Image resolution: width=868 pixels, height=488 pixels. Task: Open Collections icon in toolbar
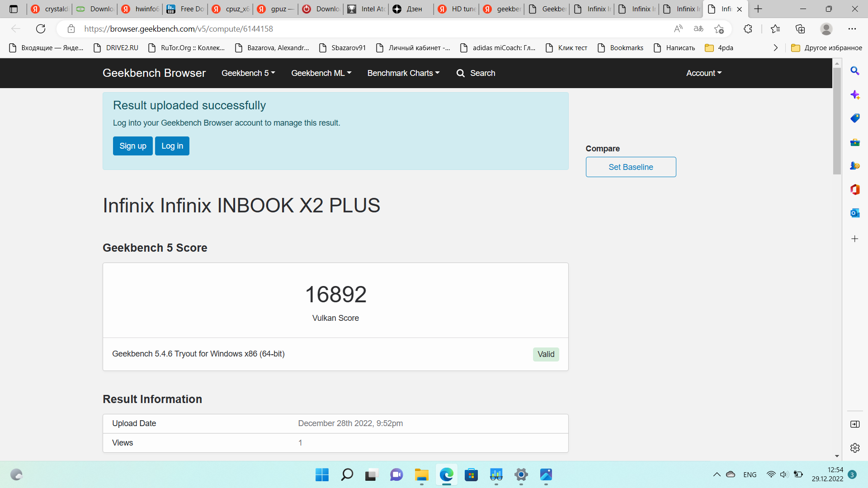[800, 29]
